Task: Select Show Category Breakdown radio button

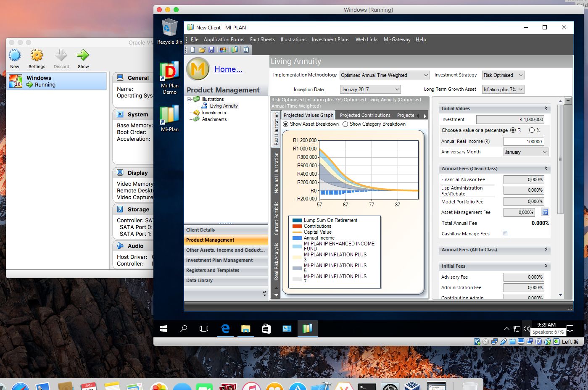Action: click(x=345, y=124)
